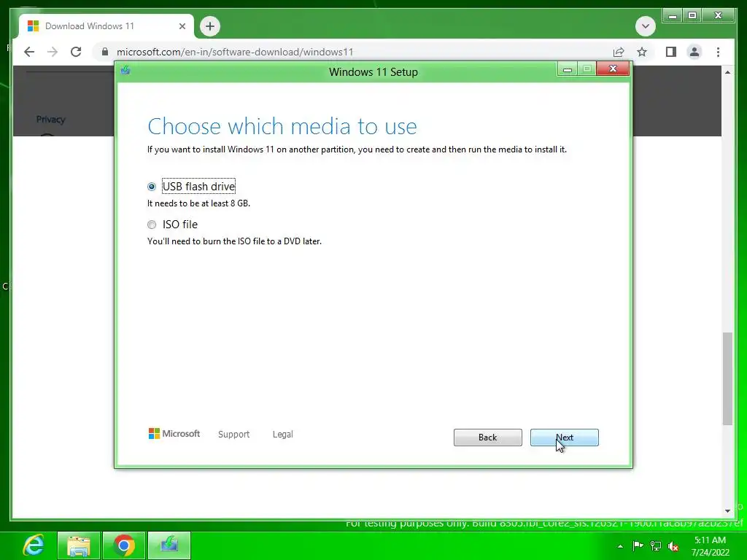Navigate back in Chrome

pyautogui.click(x=29, y=52)
